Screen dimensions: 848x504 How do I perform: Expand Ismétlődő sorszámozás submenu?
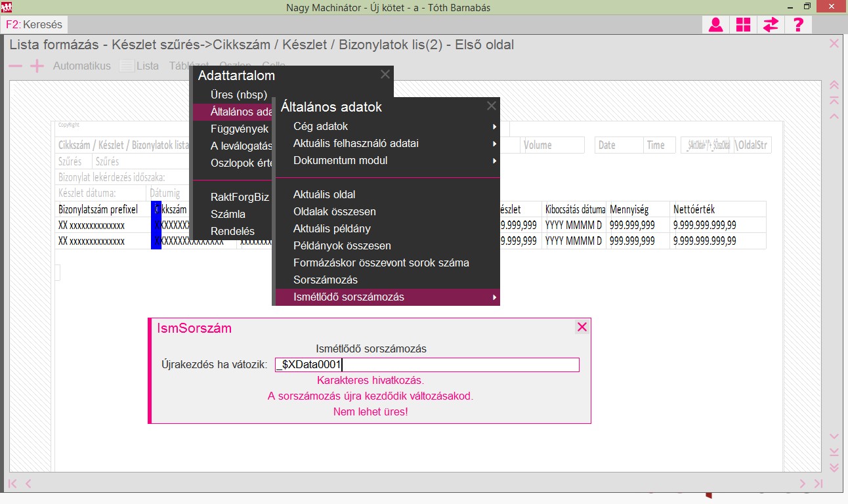pyautogui.click(x=388, y=297)
